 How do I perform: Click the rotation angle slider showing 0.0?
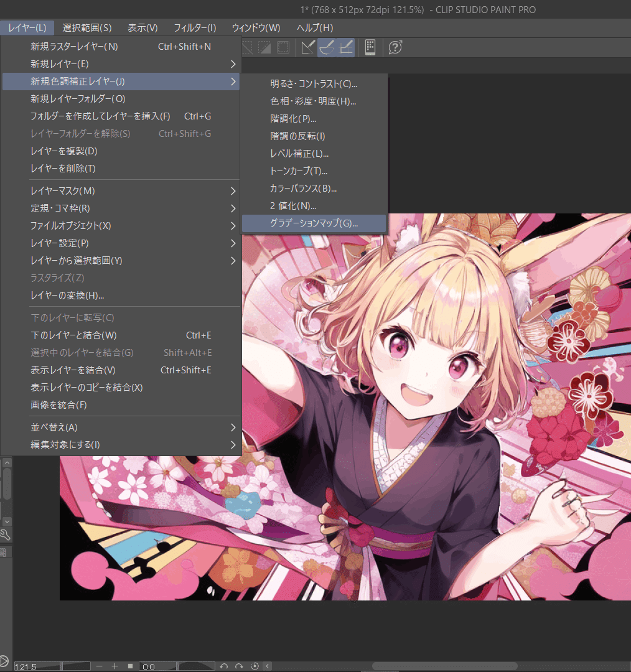pyautogui.click(x=177, y=666)
